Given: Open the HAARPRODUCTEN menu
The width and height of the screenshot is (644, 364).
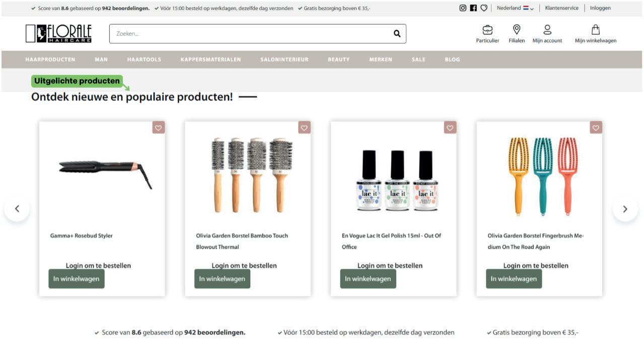Looking at the screenshot, I should point(50,59).
